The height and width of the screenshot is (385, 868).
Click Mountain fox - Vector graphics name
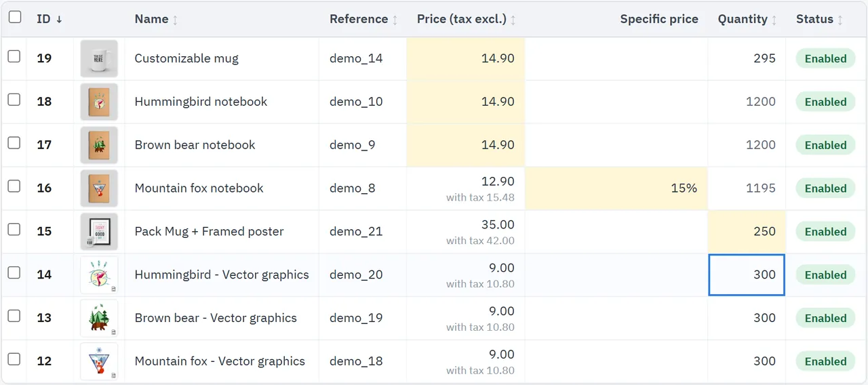pyautogui.click(x=220, y=361)
